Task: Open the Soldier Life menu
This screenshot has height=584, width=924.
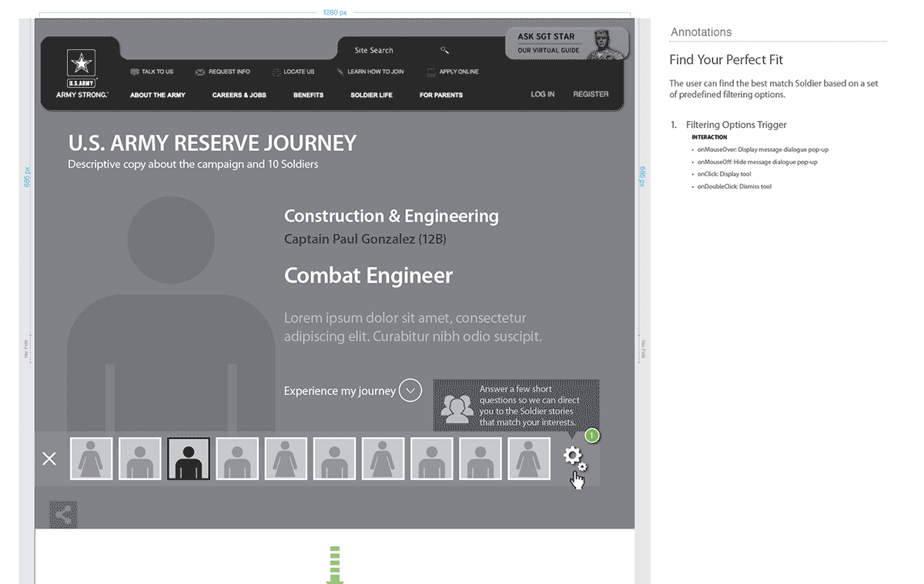Action: (371, 95)
